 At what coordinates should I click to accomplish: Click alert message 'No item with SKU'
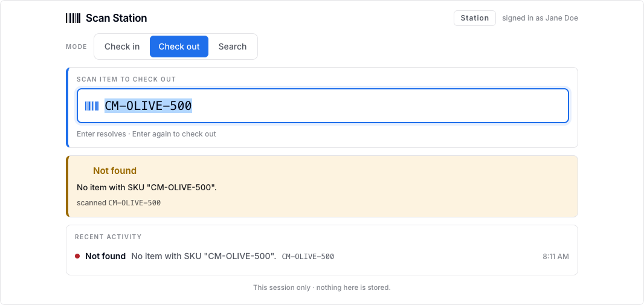coord(147,188)
